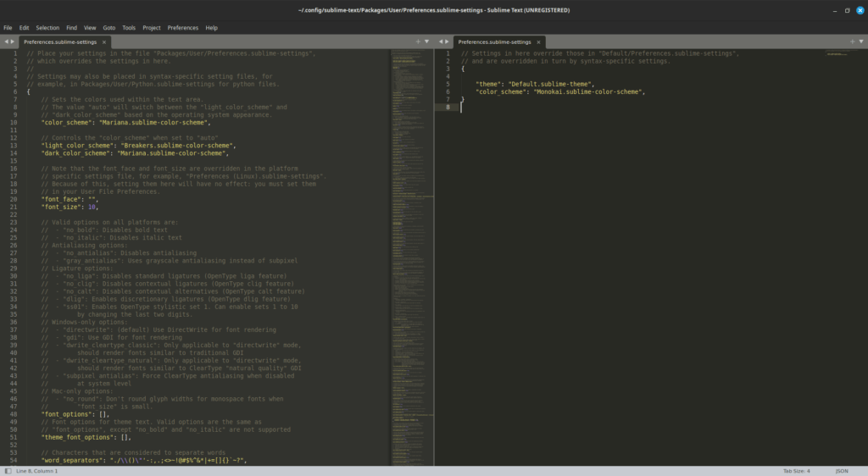Open the Project menu
Screen dimensions: 868x476
pyautogui.click(x=151, y=28)
